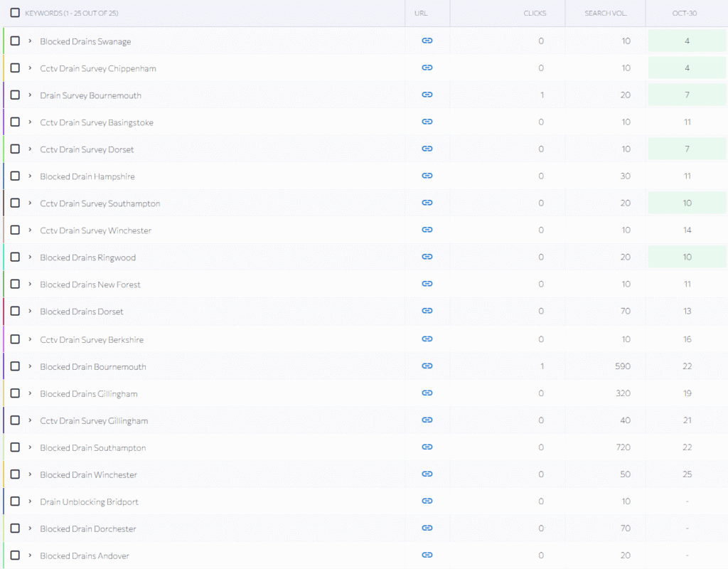Click rank 10 for Blocked Drains Ringwood
728x569 pixels.
click(687, 257)
